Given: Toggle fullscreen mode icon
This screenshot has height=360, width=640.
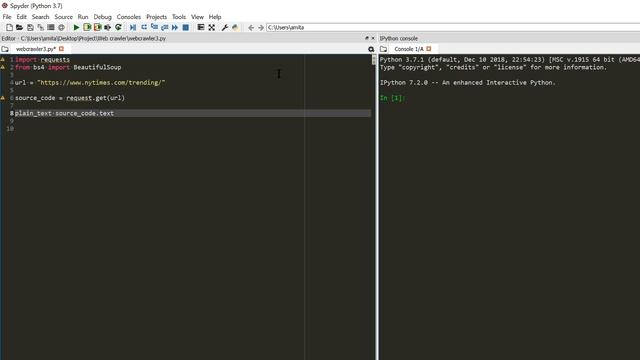Looking at the screenshot, I should pos(211,27).
